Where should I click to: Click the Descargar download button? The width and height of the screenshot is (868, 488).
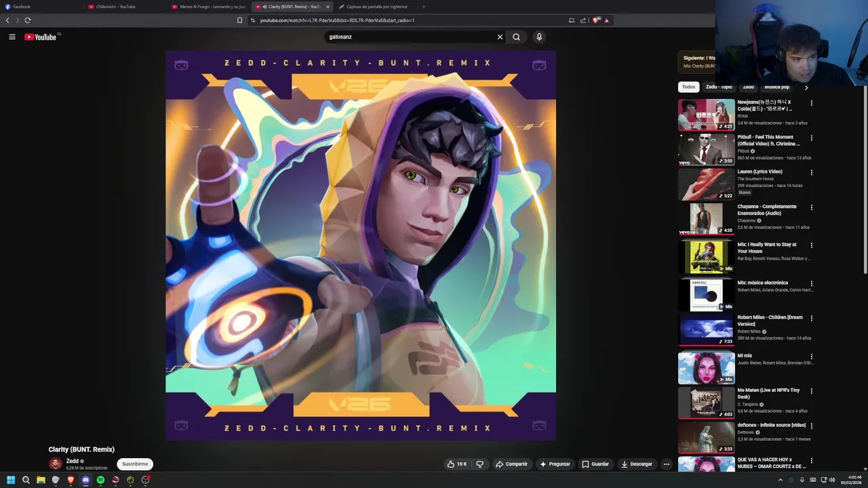click(637, 464)
